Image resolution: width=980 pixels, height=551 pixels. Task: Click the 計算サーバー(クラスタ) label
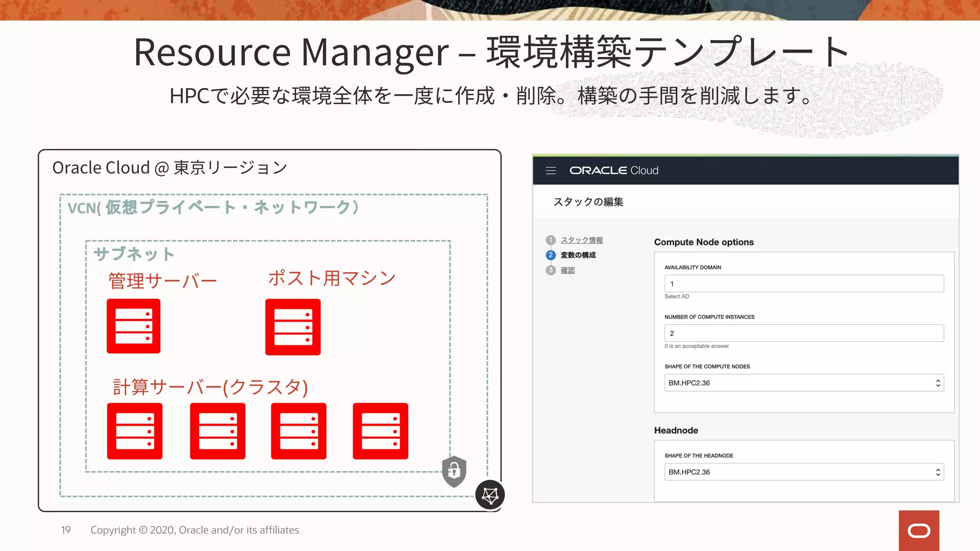(x=211, y=386)
